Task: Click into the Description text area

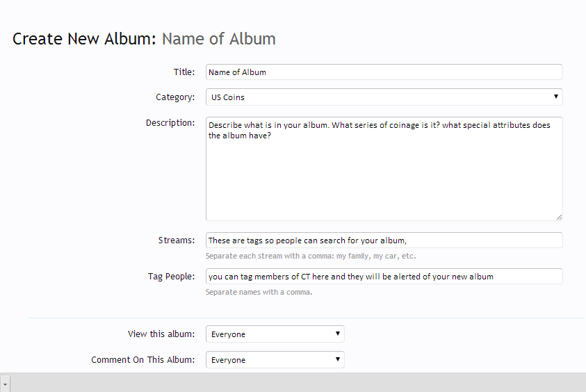Action: pyautogui.click(x=384, y=169)
